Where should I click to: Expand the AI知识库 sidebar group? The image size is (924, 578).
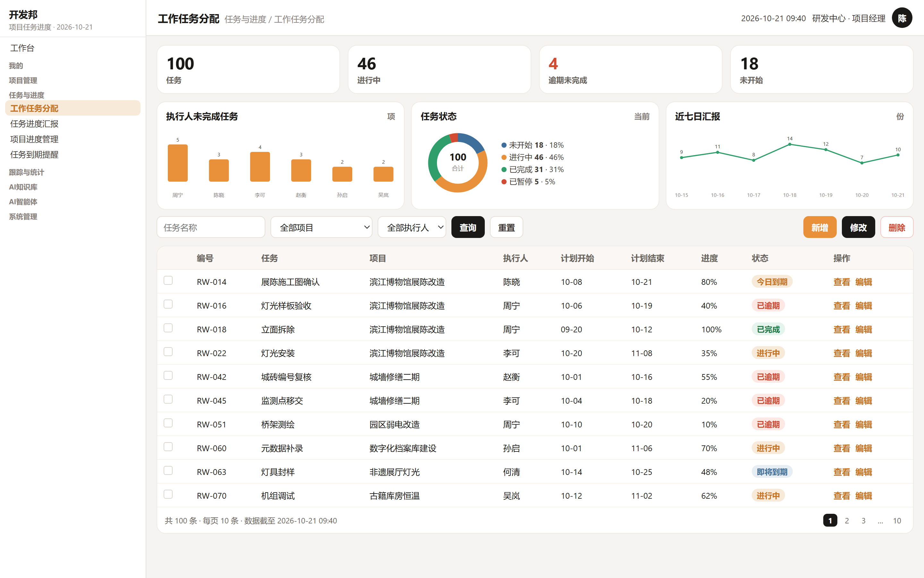click(x=23, y=187)
